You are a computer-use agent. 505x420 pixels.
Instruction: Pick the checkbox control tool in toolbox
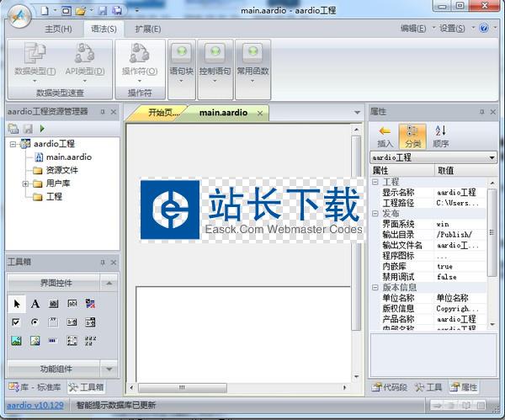(16, 322)
